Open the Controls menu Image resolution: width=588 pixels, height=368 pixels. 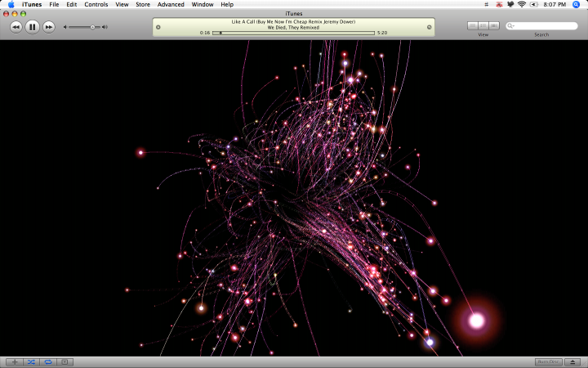[96, 5]
